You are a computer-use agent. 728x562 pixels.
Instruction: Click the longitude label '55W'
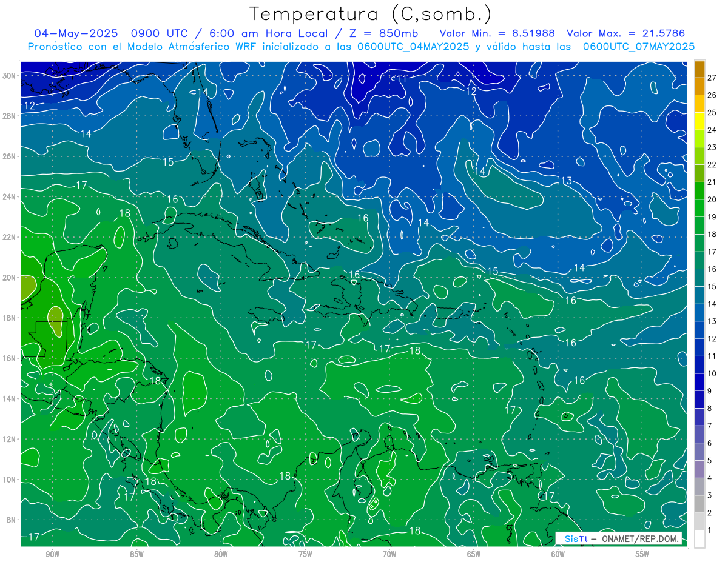point(642,554)
